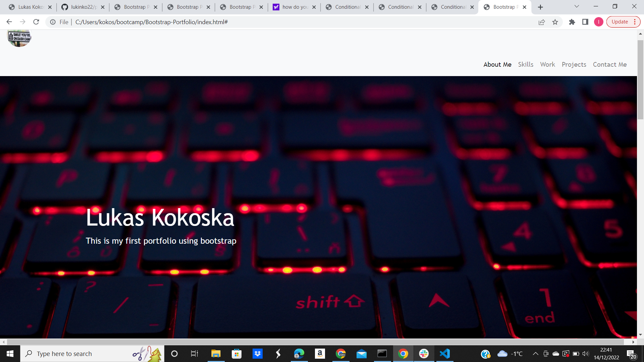Open Dropbox from the taskbar
Image resolution: width=644 pixels, height=362 pixels.
point(258,354)
